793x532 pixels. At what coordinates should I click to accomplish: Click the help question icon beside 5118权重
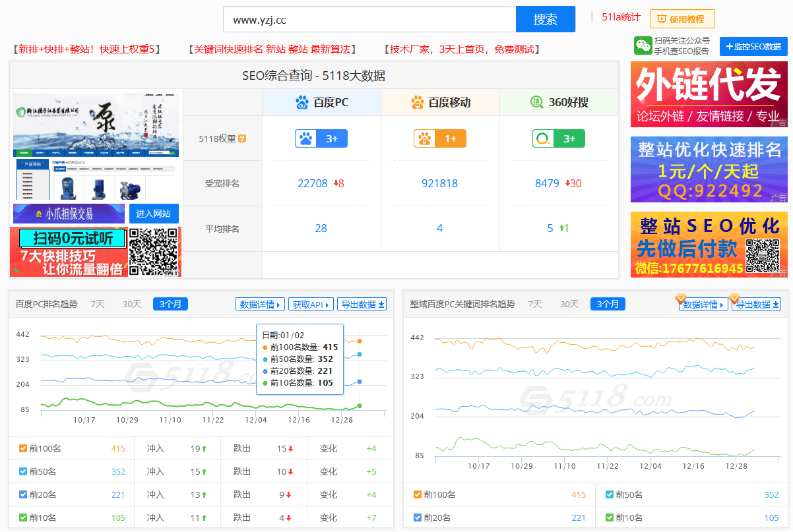[242, 138]
